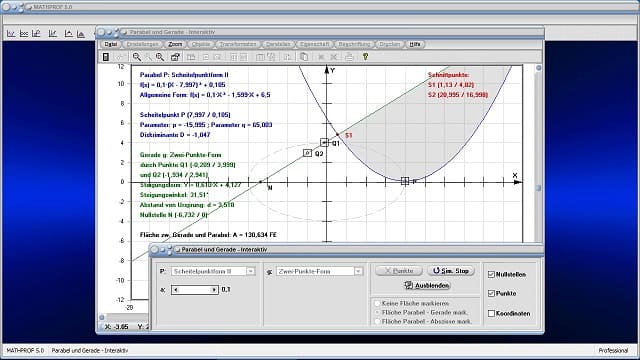
Task: Click the greyed delete X icon left of printer
Action: point(333,57)
